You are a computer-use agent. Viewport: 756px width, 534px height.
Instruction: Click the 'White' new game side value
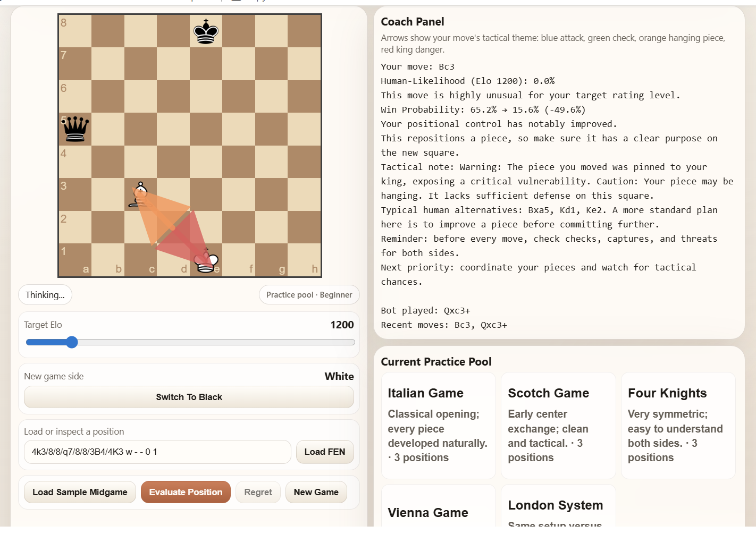click(x=339, y=376)
